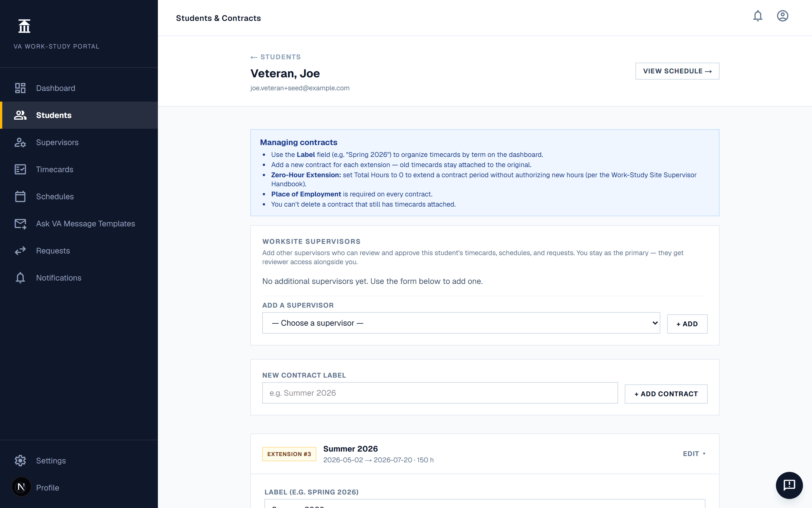812x508 pixels.
Task: Open Supervisors menu item
Action: point(79,143)
